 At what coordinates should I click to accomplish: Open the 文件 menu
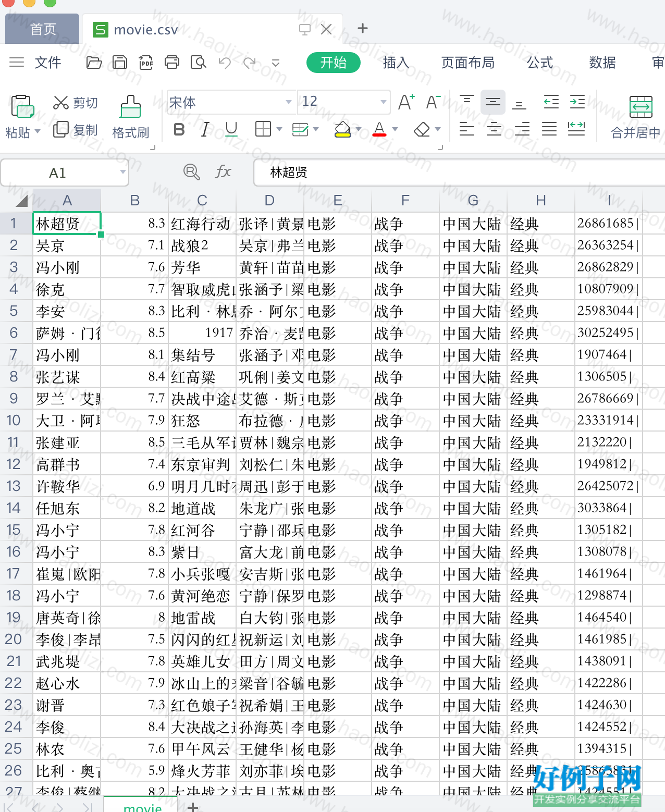[47, 63]
